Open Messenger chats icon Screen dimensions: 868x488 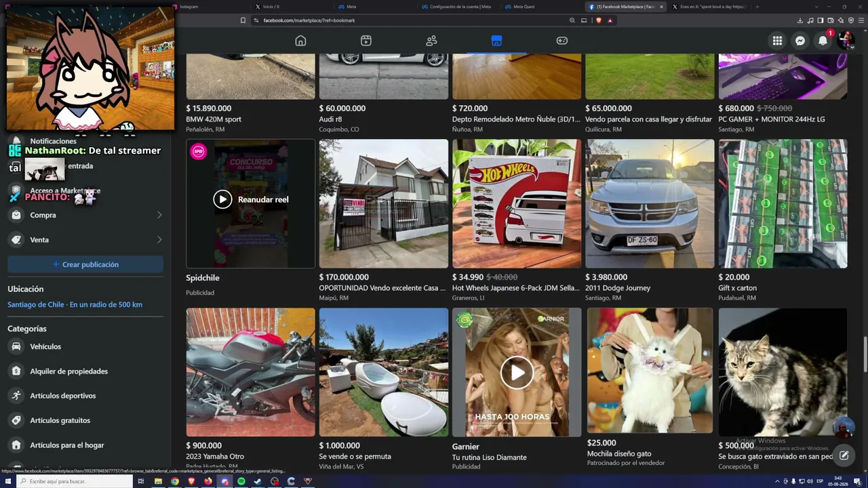[x=800, y=41]
